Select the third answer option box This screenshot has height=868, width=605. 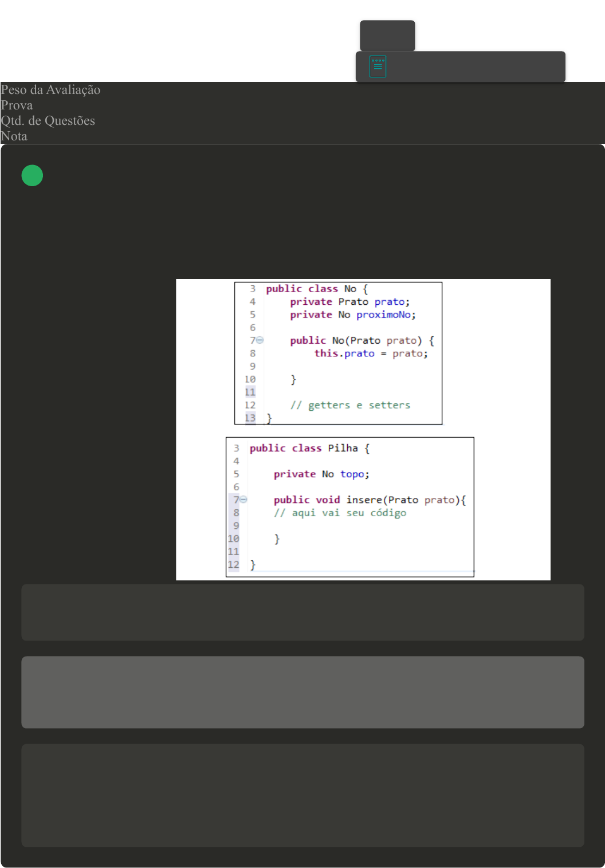(302, 795)
